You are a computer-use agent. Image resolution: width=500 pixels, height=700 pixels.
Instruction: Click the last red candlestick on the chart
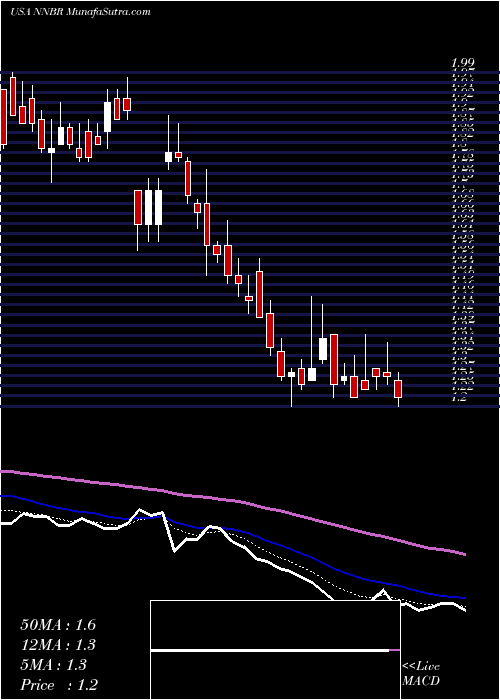398,389
